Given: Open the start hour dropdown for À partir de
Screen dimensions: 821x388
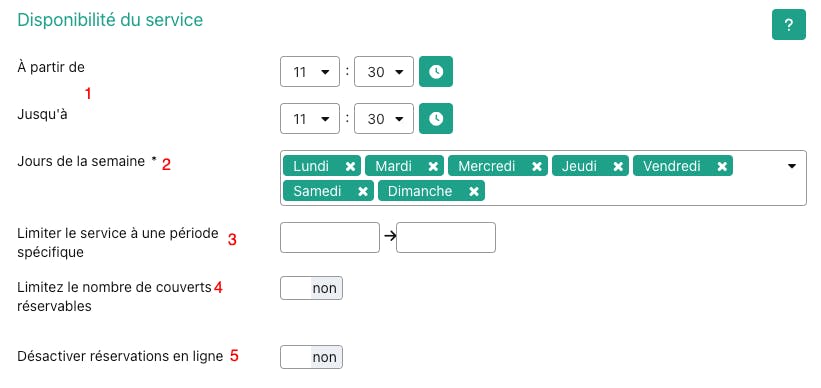Looking at the screenshot, I should 310,72.
